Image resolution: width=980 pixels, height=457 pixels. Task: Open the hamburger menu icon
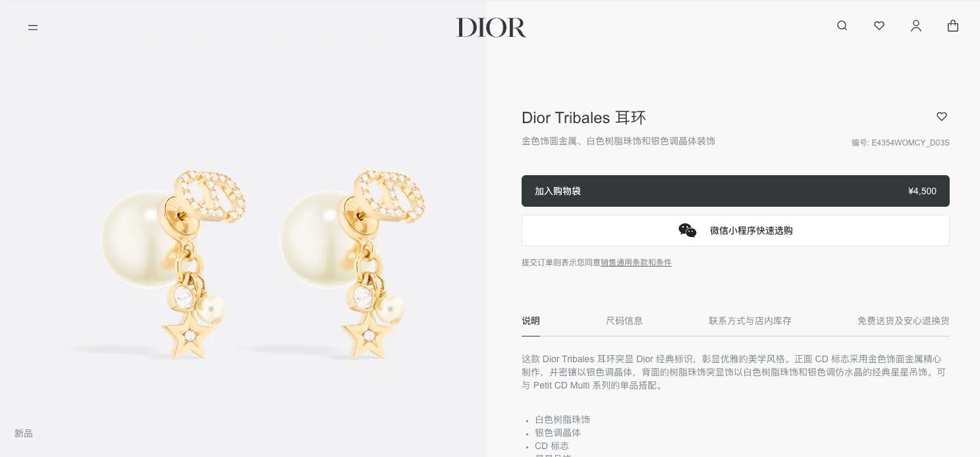pyautogui.click(x=33, y=28)
